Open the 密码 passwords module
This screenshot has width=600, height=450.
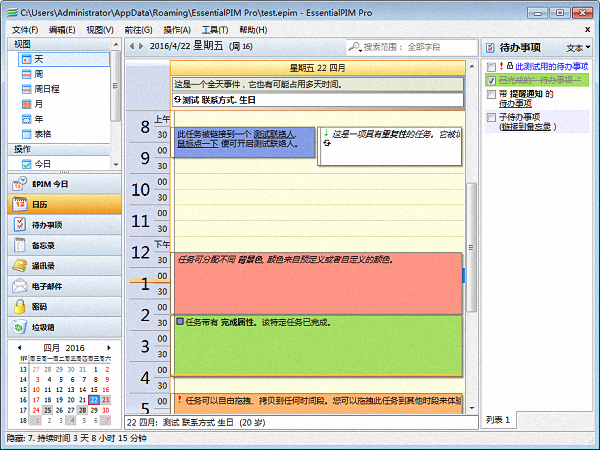[x=64, y=307]
